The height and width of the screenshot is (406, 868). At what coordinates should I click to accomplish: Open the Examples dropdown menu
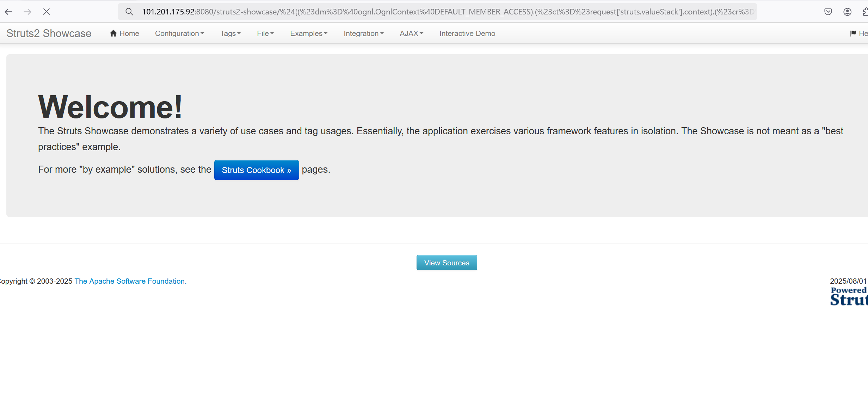point(309,33)
